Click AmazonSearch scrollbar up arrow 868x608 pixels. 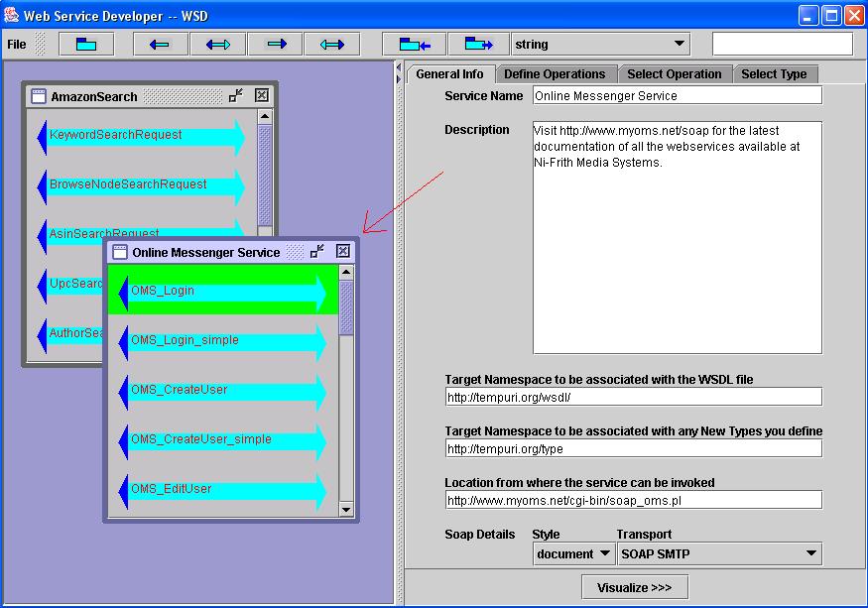pyautogui.click(x=265, y=116)
